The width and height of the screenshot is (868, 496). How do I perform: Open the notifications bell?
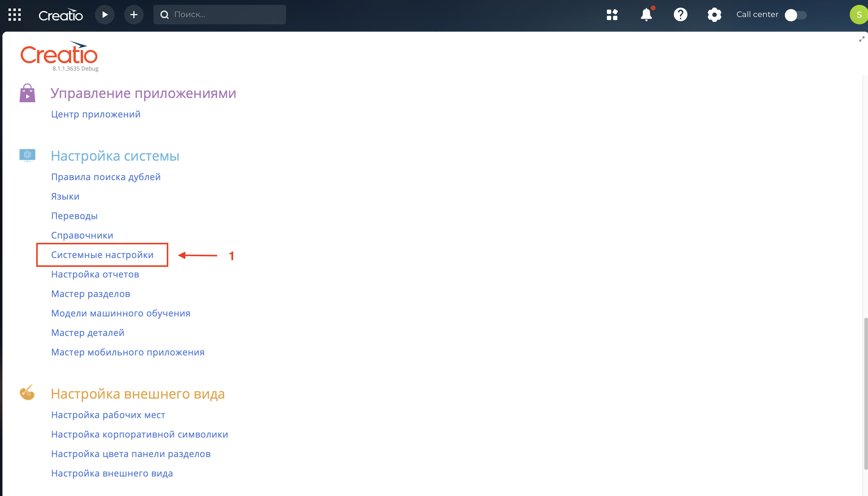[x=646, y=15]
